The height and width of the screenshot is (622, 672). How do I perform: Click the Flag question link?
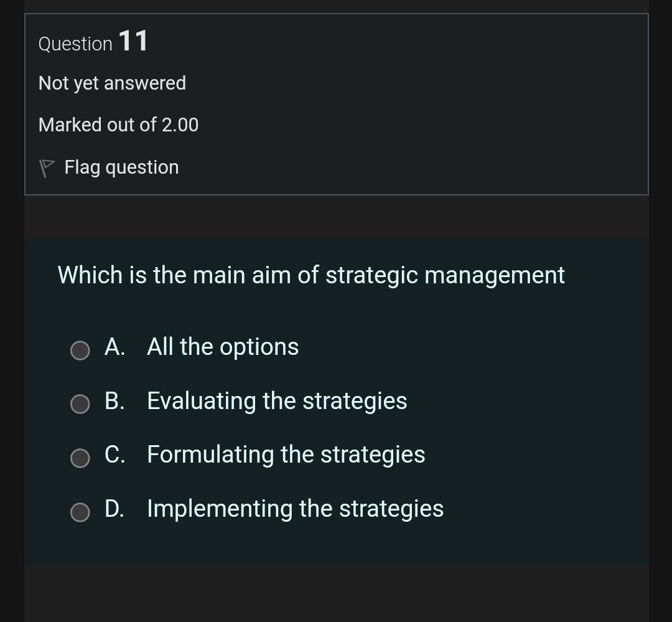pos(121,167)
